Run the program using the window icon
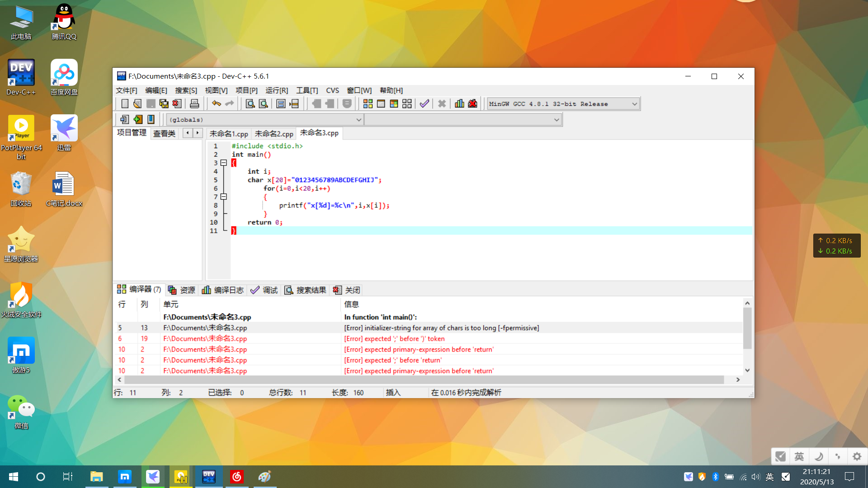 [381, 104]
